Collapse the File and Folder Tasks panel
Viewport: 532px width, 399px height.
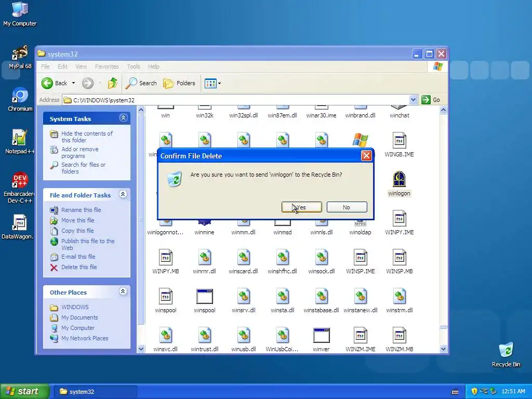(x=123, y=194)
